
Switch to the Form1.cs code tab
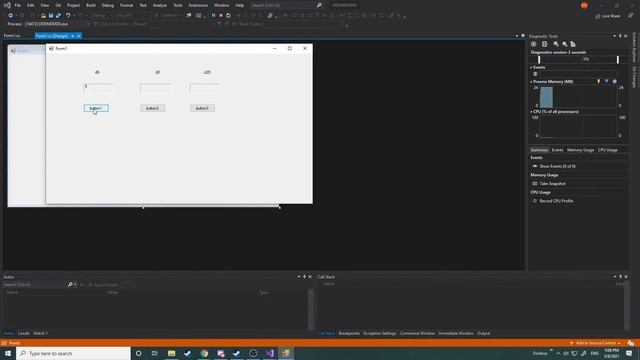click(x=12, y=36)
